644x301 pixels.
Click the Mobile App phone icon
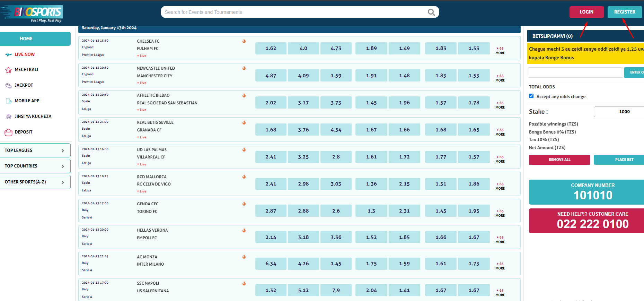click(x=9, y=101)
